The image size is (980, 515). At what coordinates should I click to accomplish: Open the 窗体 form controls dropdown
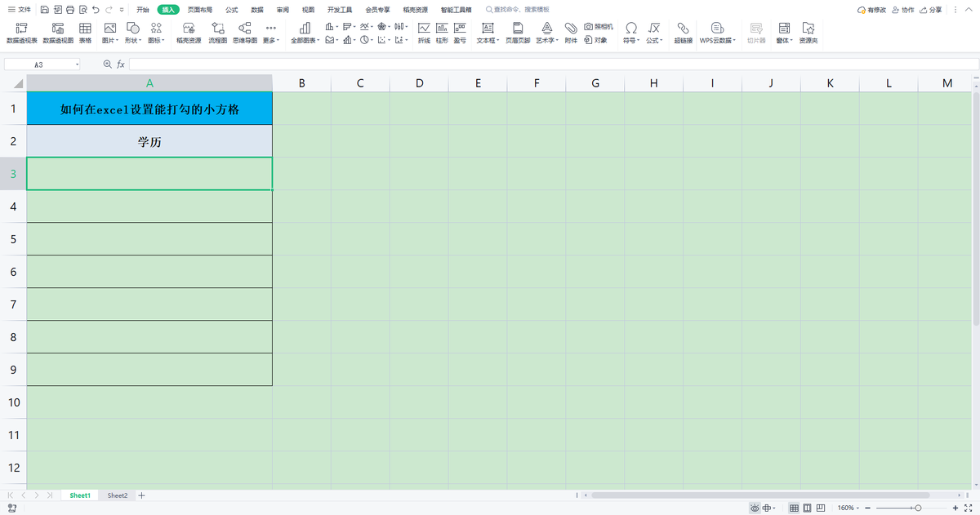tap(785, 33)
